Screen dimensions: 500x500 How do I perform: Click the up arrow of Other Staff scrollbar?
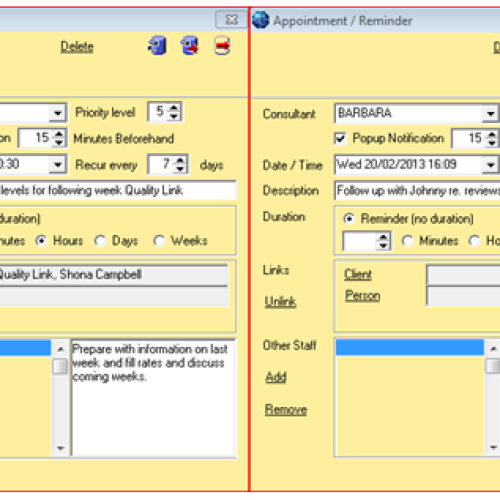click(493, 349)
